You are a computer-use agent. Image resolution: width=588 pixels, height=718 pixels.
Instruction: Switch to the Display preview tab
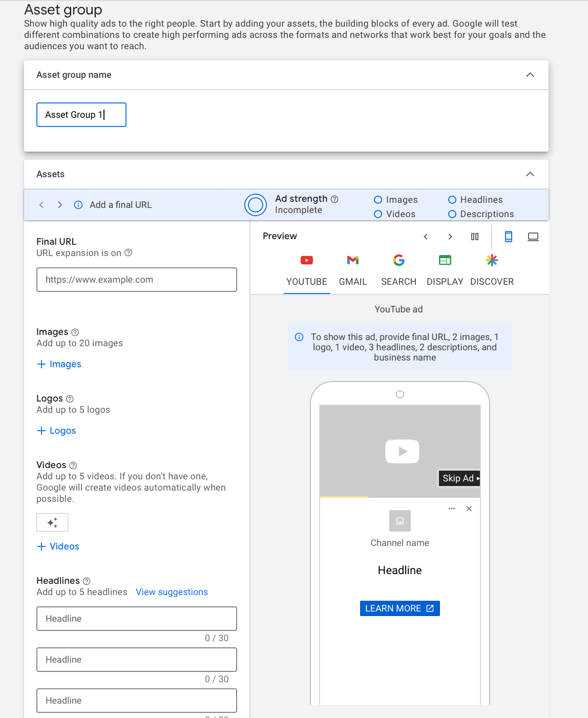pyautogui.click(x=445, y=270)
